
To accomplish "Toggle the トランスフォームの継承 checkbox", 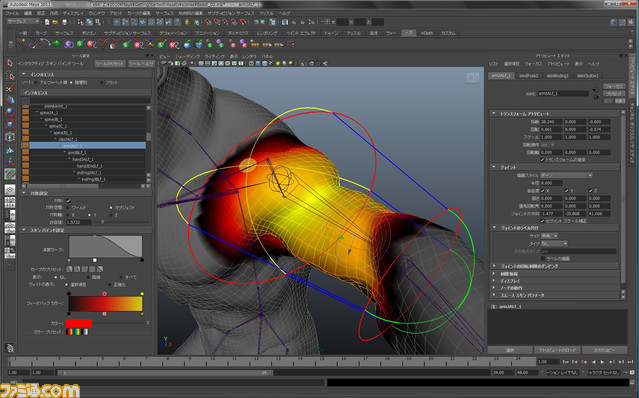I will click(x=542, y=160).
